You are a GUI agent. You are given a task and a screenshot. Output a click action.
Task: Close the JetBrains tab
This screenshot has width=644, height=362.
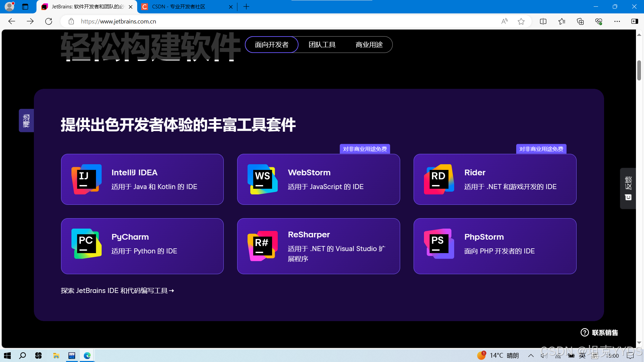(x=130, y=7)
